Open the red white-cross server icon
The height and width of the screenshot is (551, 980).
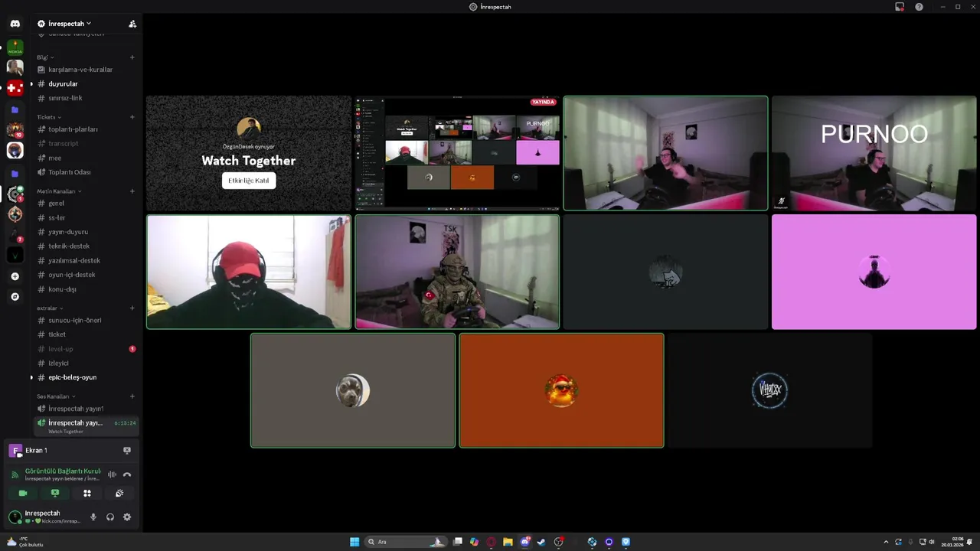pos(15,88)
